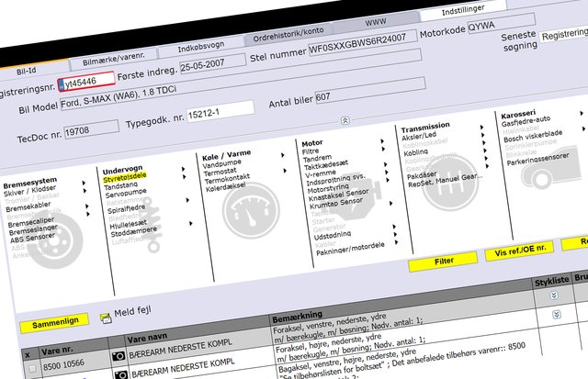
Task: Click the Stykliste double-chevron icon in first row
Action: [554, 296]
